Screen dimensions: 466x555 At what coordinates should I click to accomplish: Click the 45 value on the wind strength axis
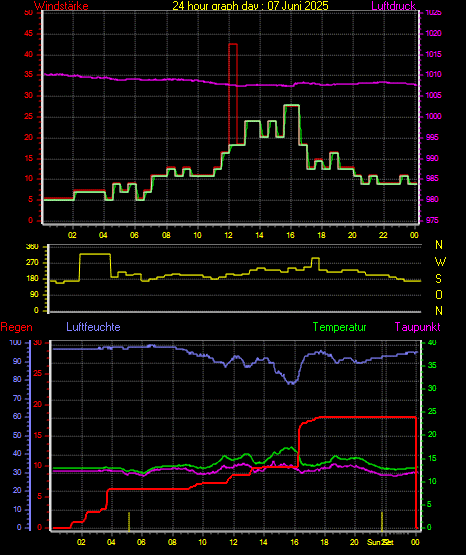click(x=28, y=34)
